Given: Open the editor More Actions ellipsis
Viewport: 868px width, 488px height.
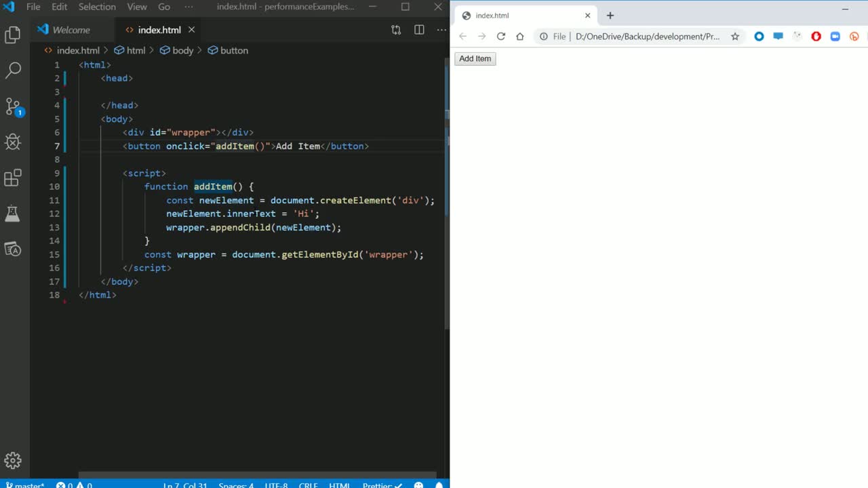Looking at the screenshot, I should 441,30.
